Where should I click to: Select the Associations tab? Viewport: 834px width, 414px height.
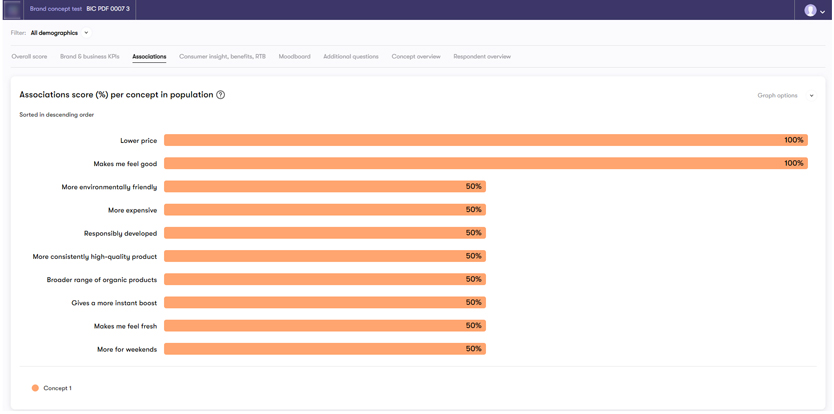[149, 57]
